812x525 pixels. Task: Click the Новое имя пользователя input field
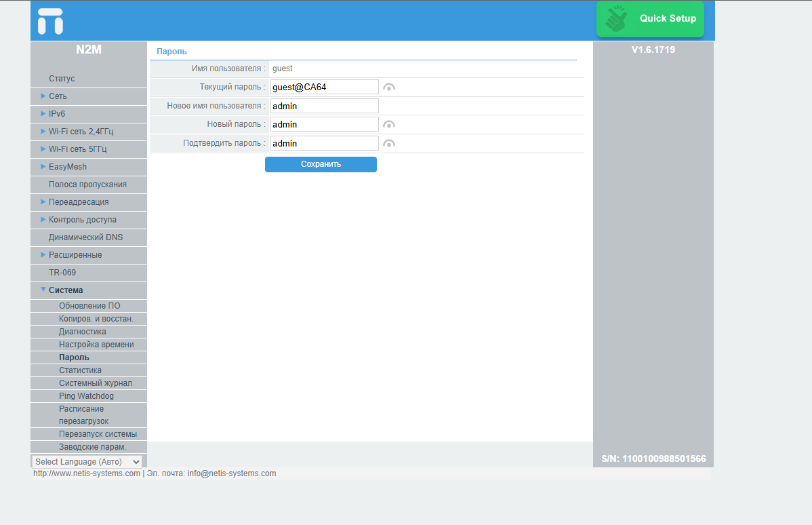point(324,106)
